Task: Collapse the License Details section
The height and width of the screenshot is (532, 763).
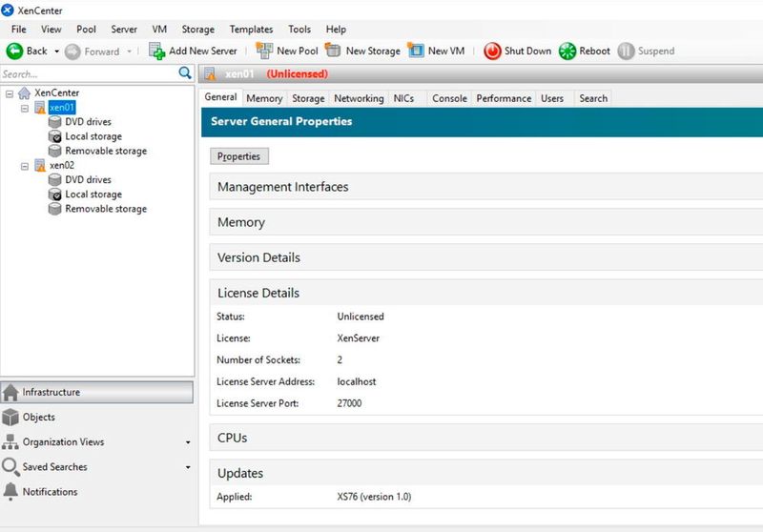Action: click(x=486, y=294)
